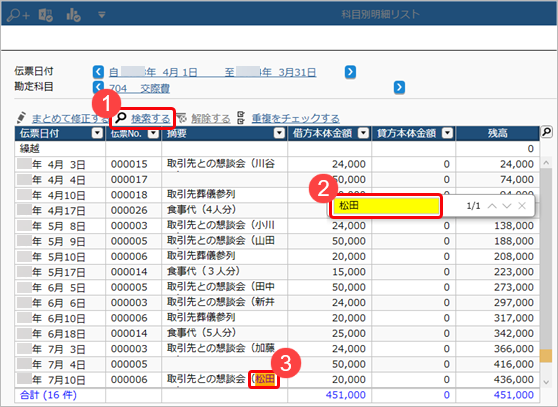This screenshot has width=558, height=407.
Task: Click debit amount 15,000
Action: click(x=349, y=272)
